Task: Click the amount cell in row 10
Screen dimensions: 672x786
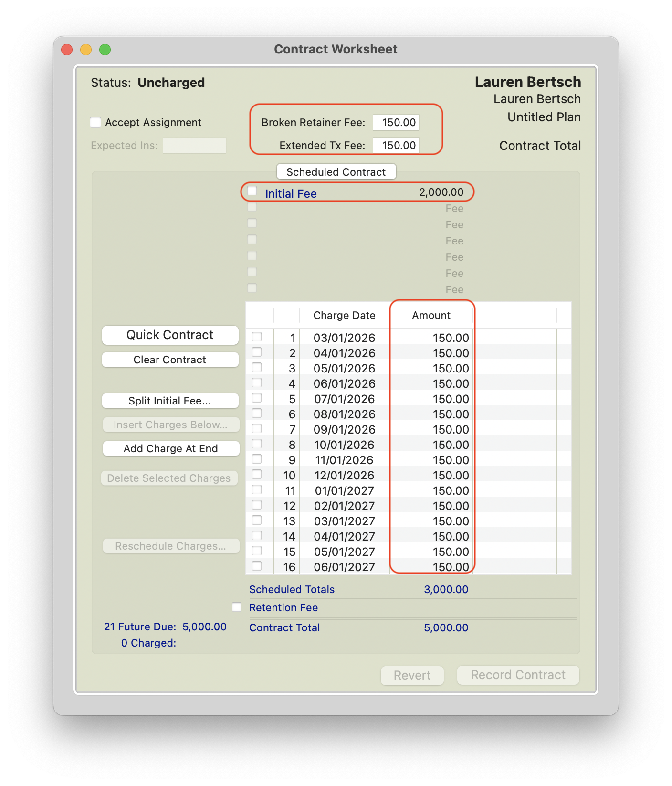Action: tap(451, 475)
